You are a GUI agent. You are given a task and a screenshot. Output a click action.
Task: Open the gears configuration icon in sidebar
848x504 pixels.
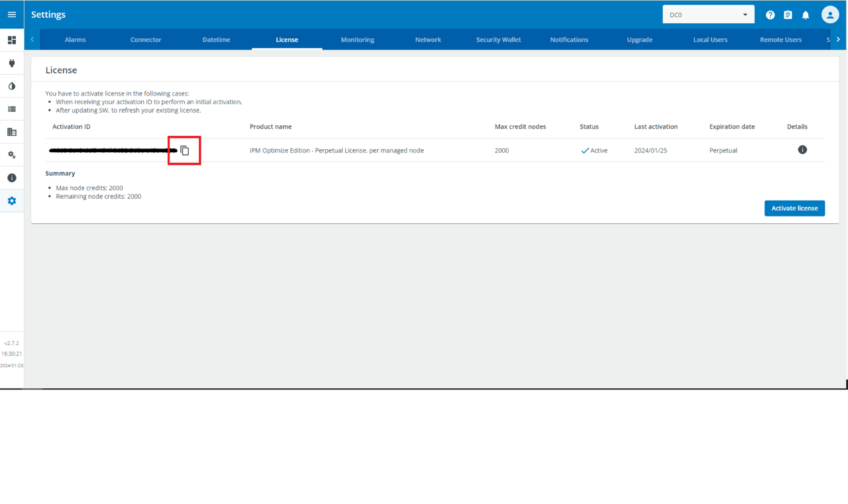pyautogui.click(x=11, y=154)
